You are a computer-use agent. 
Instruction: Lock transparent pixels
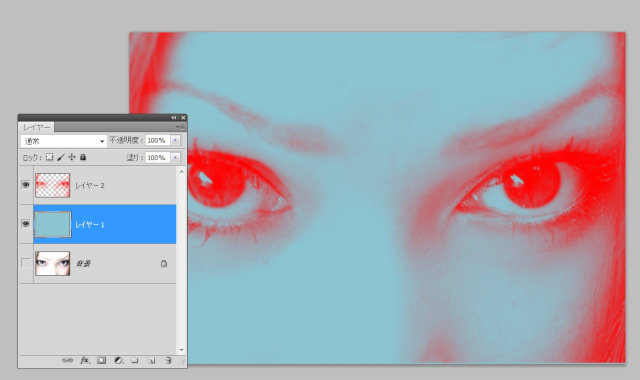(49, 157)
